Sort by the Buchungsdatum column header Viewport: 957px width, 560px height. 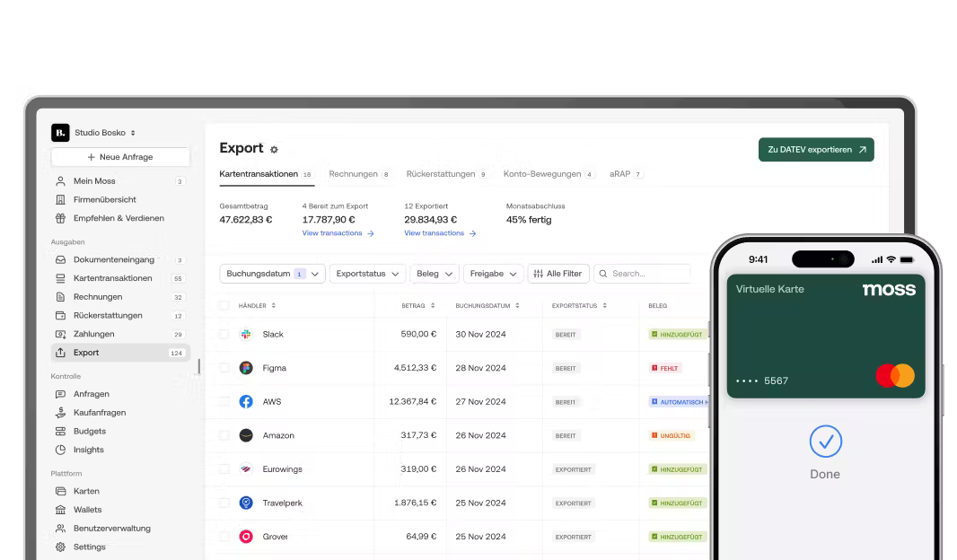[487, 306]
